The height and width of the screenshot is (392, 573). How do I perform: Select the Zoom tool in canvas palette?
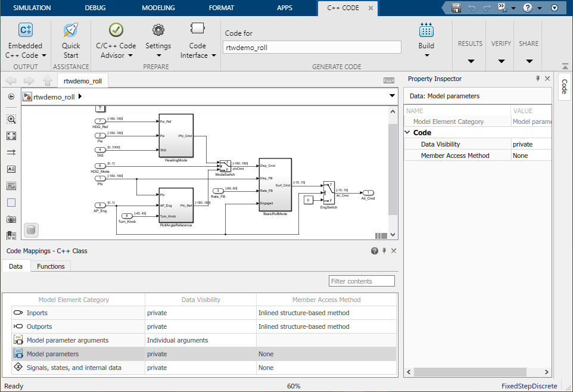[11, 119]
